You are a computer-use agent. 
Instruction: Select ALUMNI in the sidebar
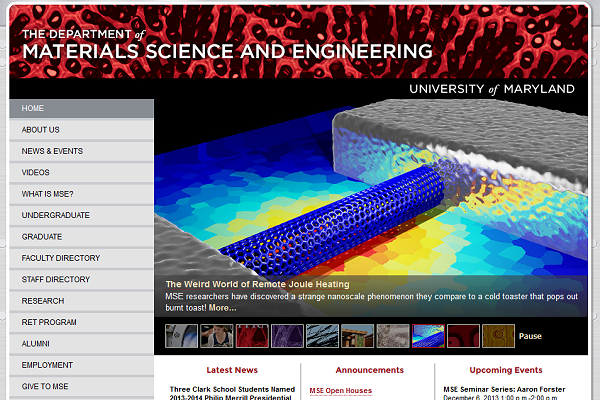coord(82,344)
